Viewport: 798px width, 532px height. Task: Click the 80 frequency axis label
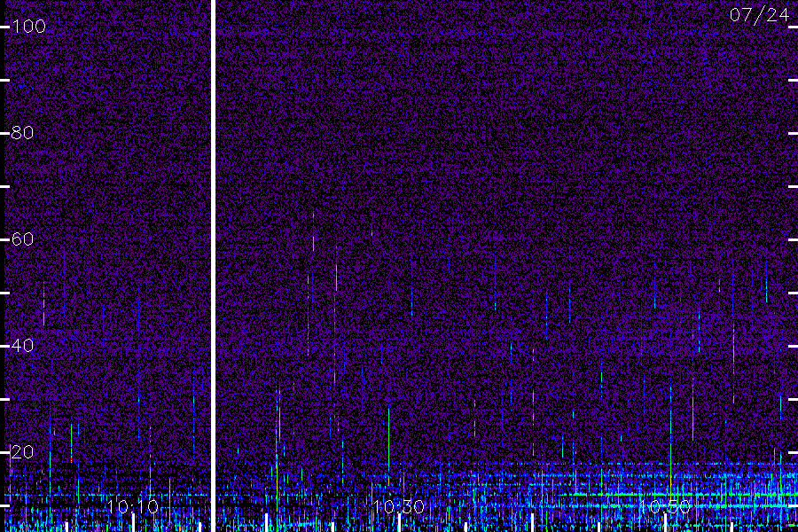pos(22,133)
